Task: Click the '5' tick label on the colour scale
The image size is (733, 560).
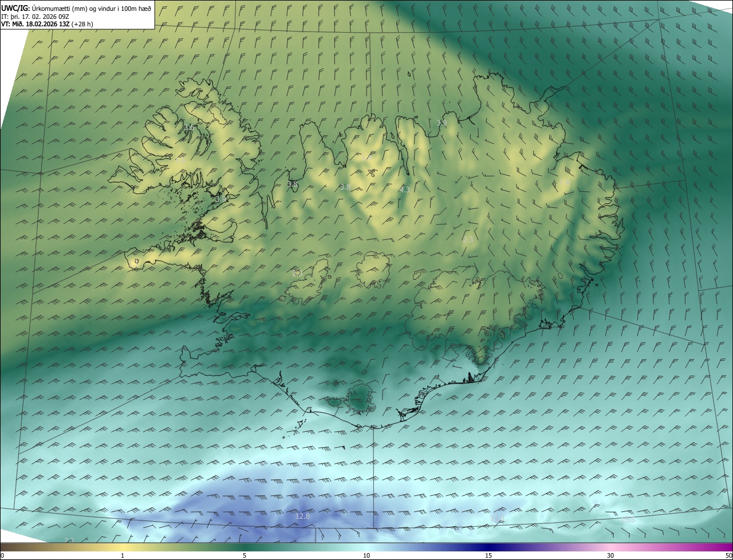Action: pyautogui.click(x=245, y=555)
